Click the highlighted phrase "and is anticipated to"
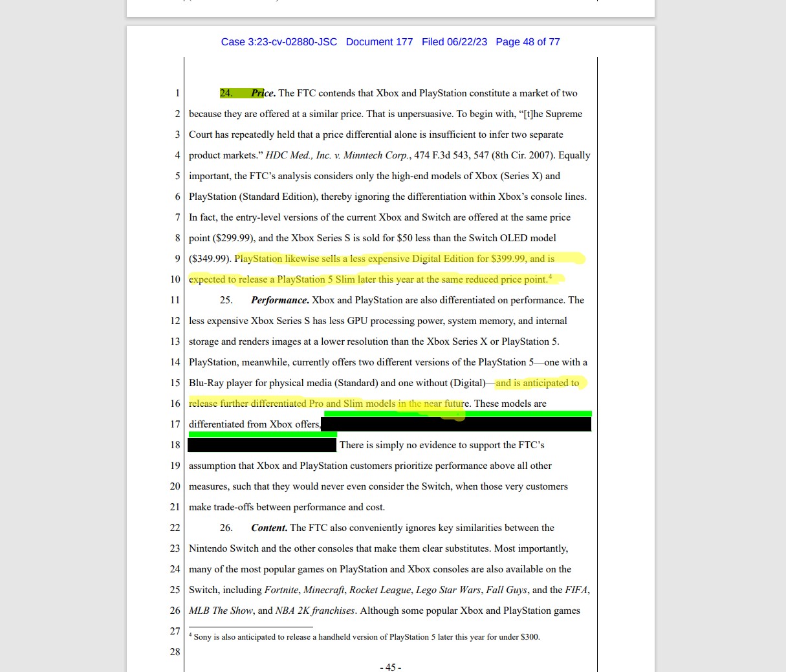Screen dimensions: 786x672 tap(537, 383)
